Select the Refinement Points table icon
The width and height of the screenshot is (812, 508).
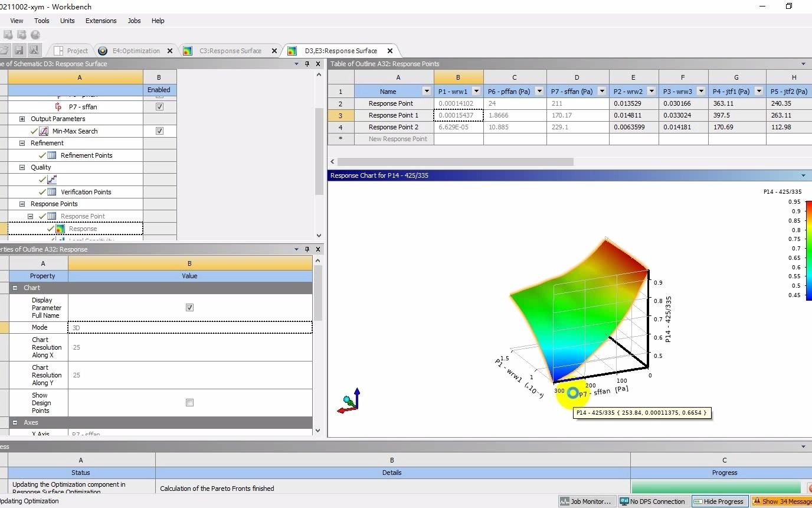pos(52,155)
